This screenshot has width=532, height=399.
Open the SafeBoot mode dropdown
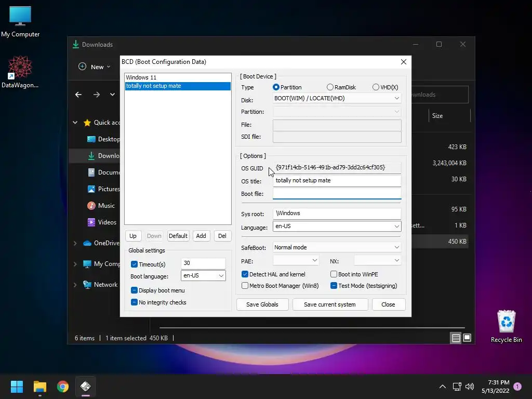click(x=337, y=247)
